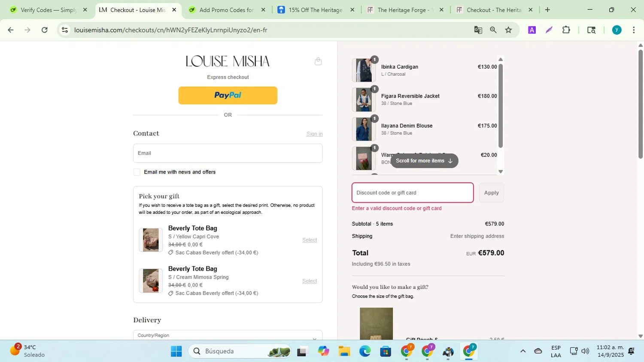Open File Explorer from taskbar
Screen dimensions: 644x362
344,351
